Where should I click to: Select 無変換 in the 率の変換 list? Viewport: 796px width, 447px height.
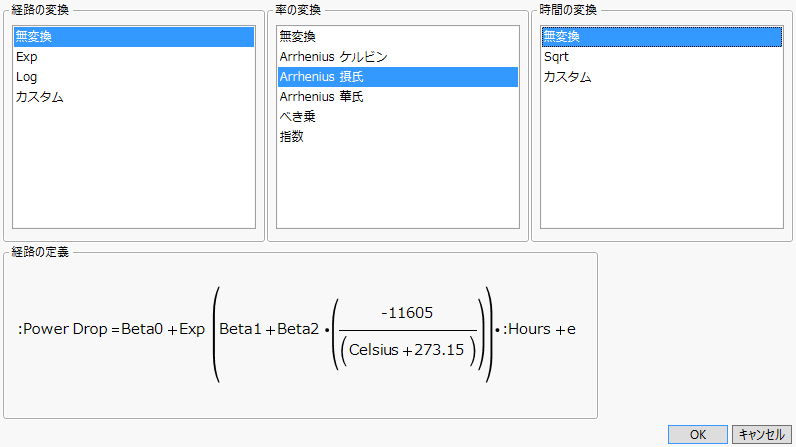(298, 37)
